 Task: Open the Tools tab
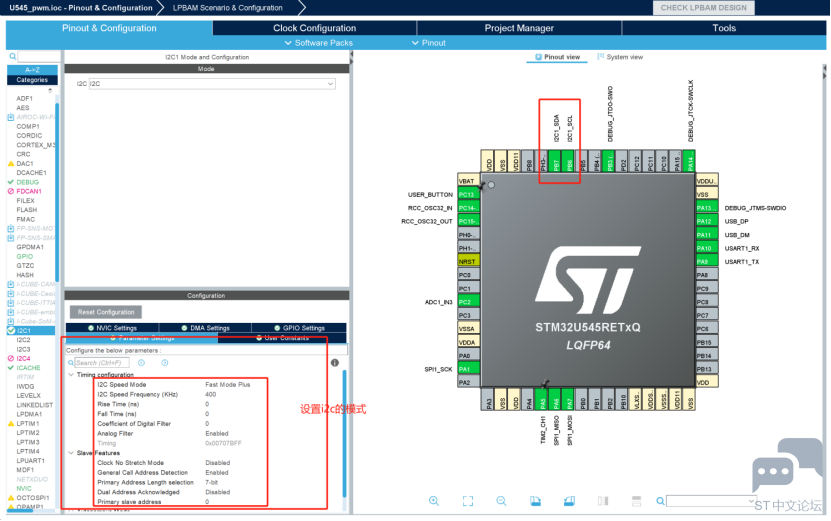click(724, 28)
